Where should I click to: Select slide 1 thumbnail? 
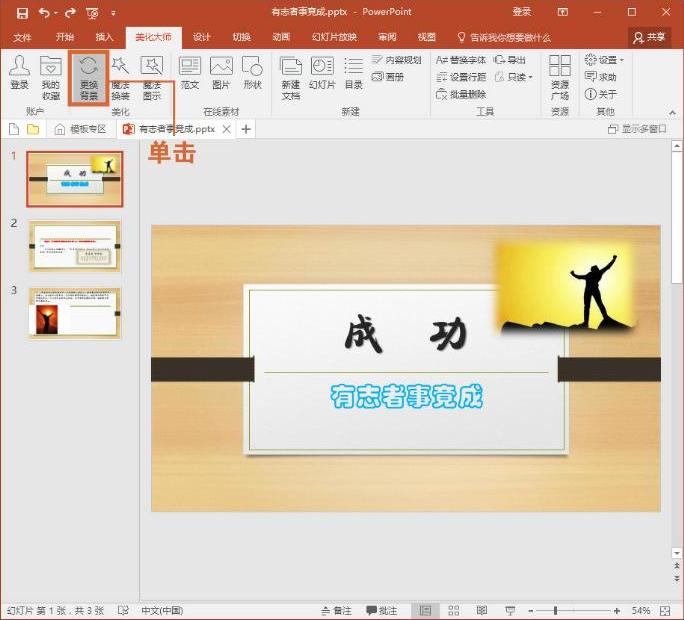coord(75,179)
